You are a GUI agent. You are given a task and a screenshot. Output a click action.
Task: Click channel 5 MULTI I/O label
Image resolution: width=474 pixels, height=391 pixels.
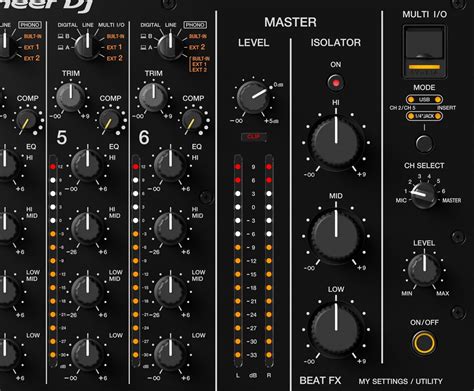(111, 25)
